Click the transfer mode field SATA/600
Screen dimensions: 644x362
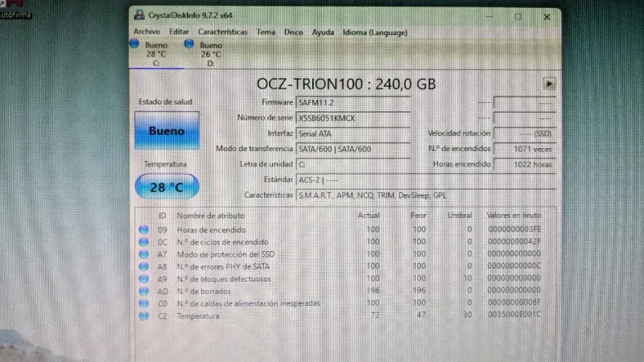click(353, 149)
